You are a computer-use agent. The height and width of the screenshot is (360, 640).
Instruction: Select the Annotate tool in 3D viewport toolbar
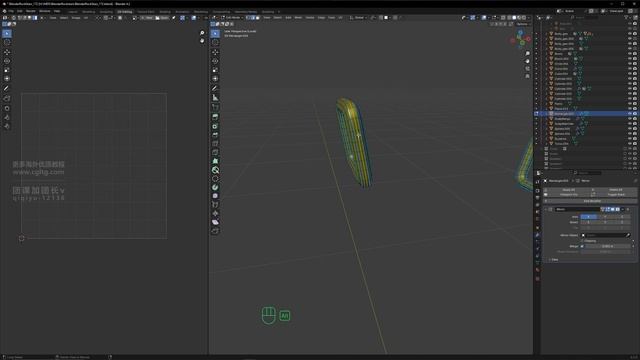pyautogui.click(x=215, y=89)
